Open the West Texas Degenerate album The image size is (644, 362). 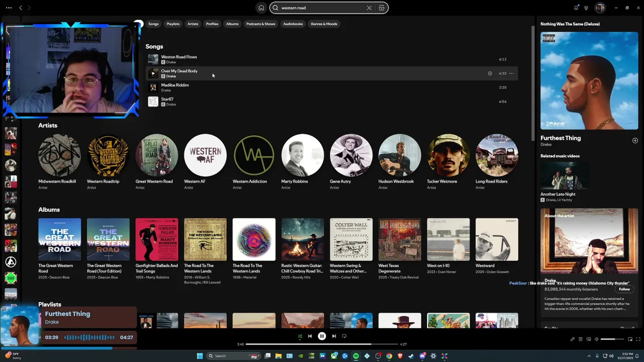(x=400, y=239)
